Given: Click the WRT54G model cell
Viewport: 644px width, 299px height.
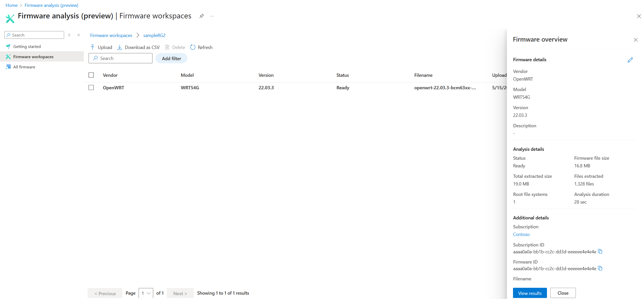Looking at the screenshot, I should (190, 88).
